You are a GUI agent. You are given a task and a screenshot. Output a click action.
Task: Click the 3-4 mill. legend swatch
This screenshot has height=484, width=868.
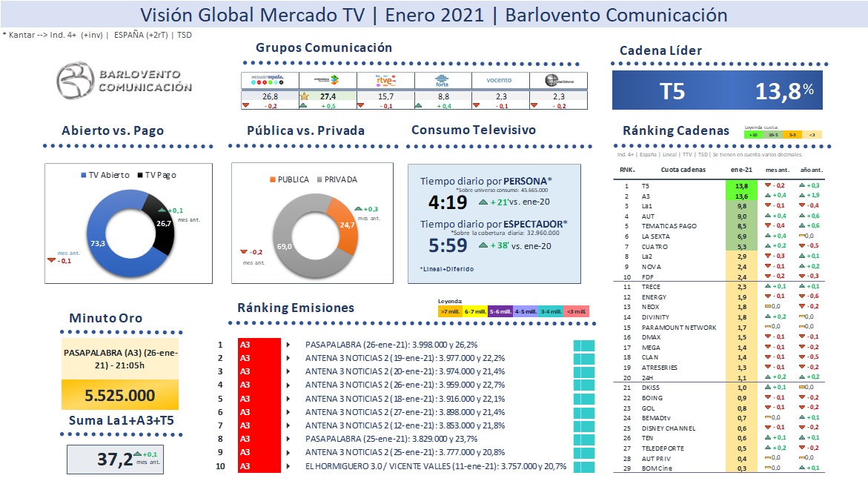(x=551, y=312)
